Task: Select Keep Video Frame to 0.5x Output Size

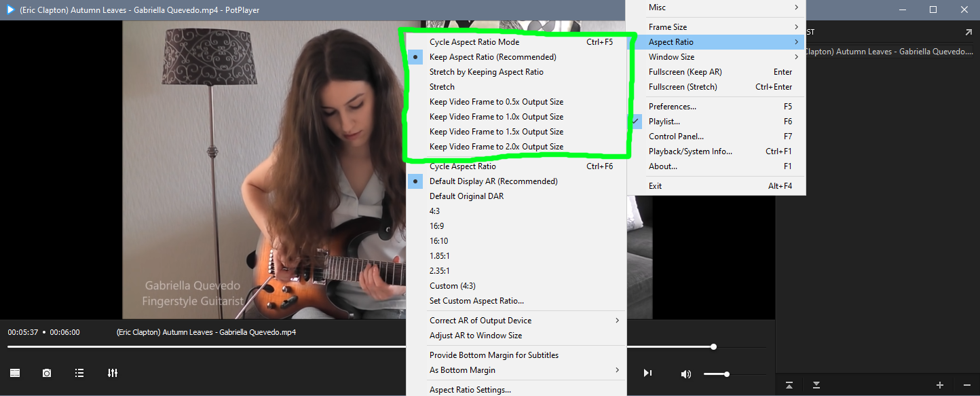Action: pos(516,102)
